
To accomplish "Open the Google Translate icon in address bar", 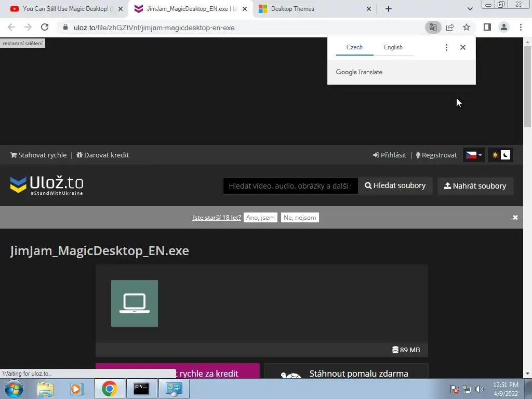I will (433, 27).
